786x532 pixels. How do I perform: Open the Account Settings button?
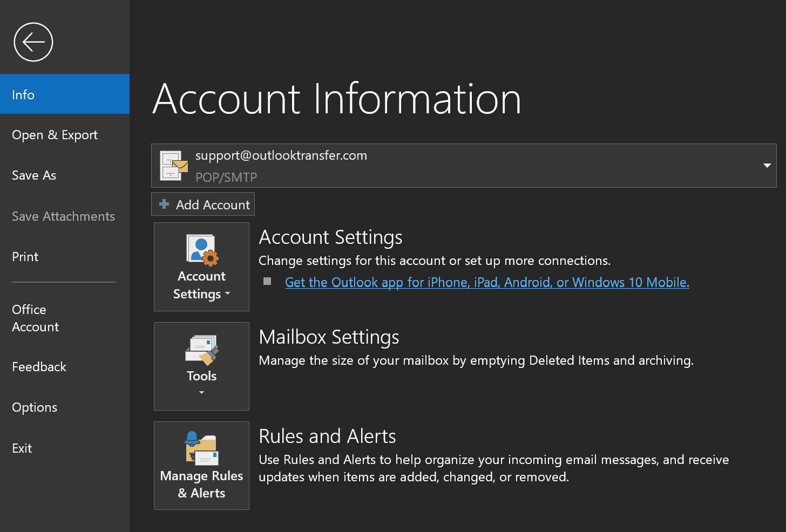[x=201, y=267]
